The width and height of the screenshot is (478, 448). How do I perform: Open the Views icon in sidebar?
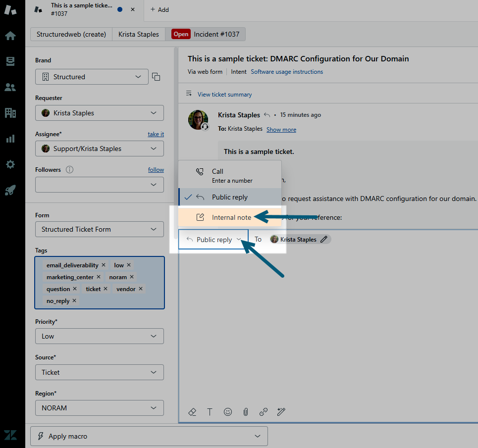[x=10, y=61]
